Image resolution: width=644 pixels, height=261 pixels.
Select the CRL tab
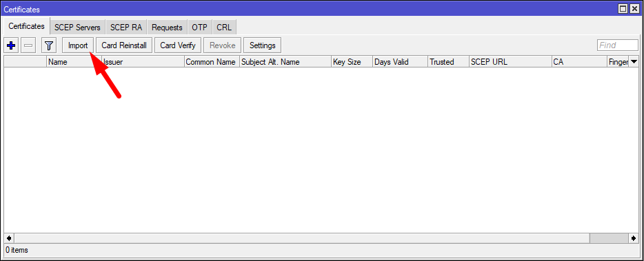point(224,28)
